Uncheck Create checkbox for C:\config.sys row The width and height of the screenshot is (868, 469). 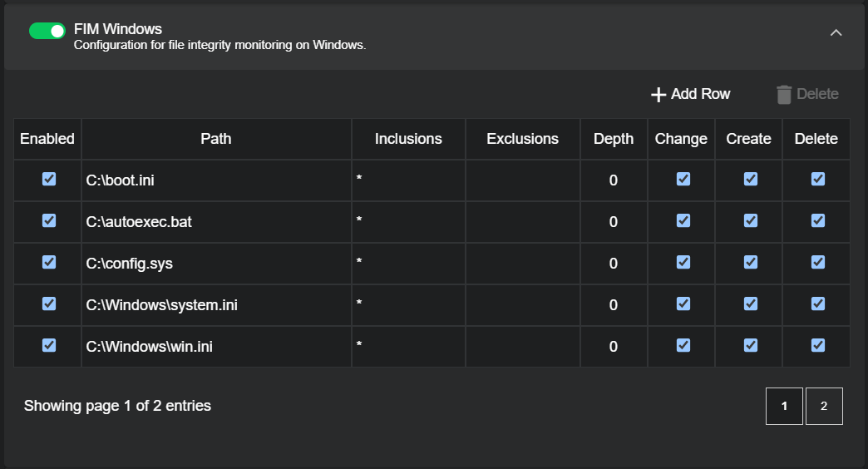click(x=751, y=262)
